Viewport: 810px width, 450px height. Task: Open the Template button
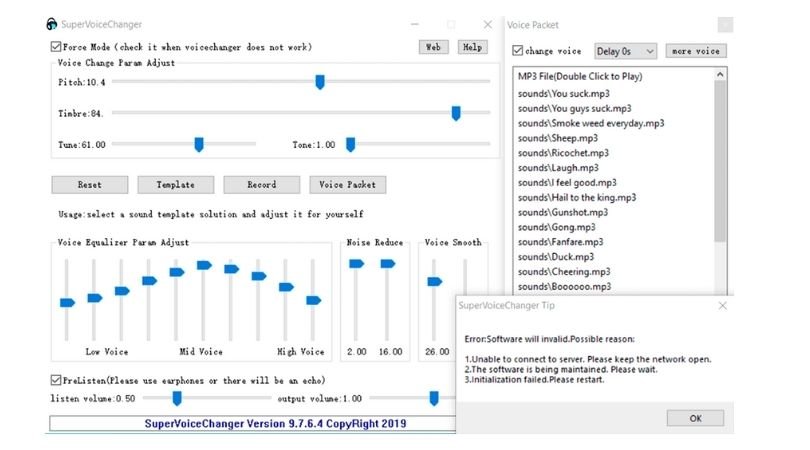pos(175,185)
